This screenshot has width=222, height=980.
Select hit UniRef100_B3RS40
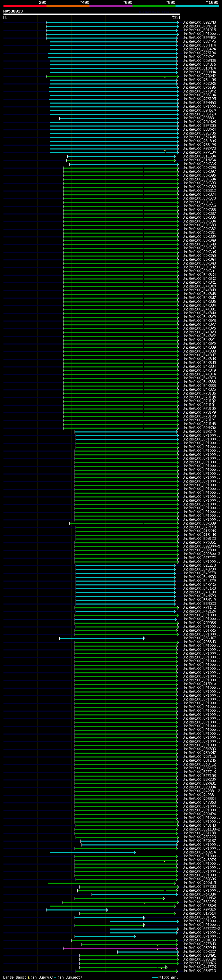(x=199, y=431)
